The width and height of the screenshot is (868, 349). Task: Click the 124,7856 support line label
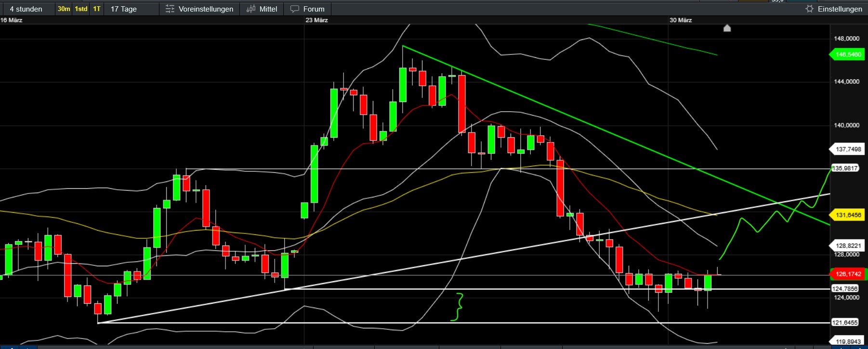coord(845,289)
